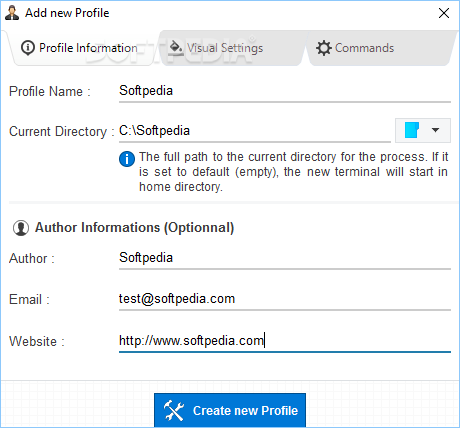Viewport: 460px width, 428px height.
Task: Click the blue information icon beside directory hint
Action: [x=127, y=159]
